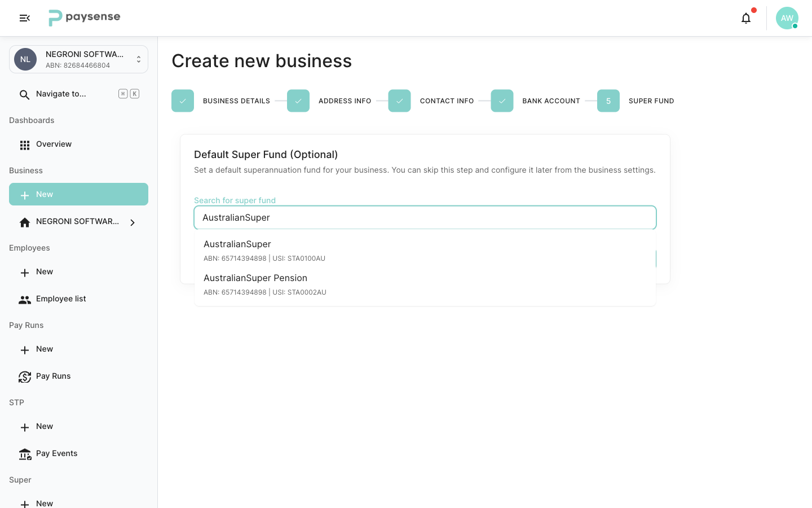Select New under STP
This screenshot has width=812, height=508.
click(x=78, y=426)
